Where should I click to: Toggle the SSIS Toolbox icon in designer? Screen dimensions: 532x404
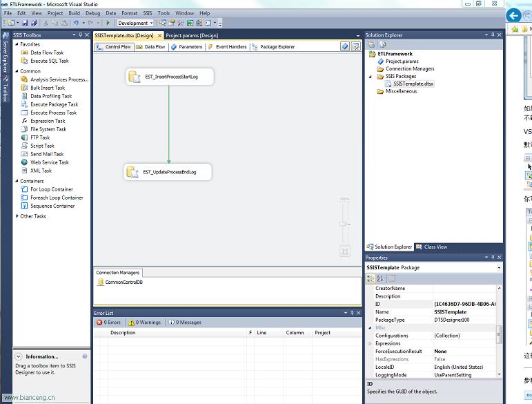click(356, 46)
